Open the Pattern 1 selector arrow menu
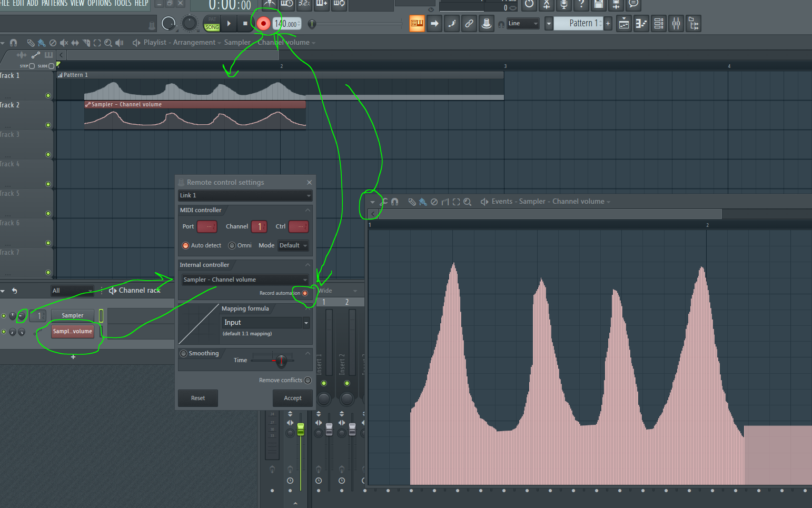Viewport: 812px width, 508px height. [549, 24]
